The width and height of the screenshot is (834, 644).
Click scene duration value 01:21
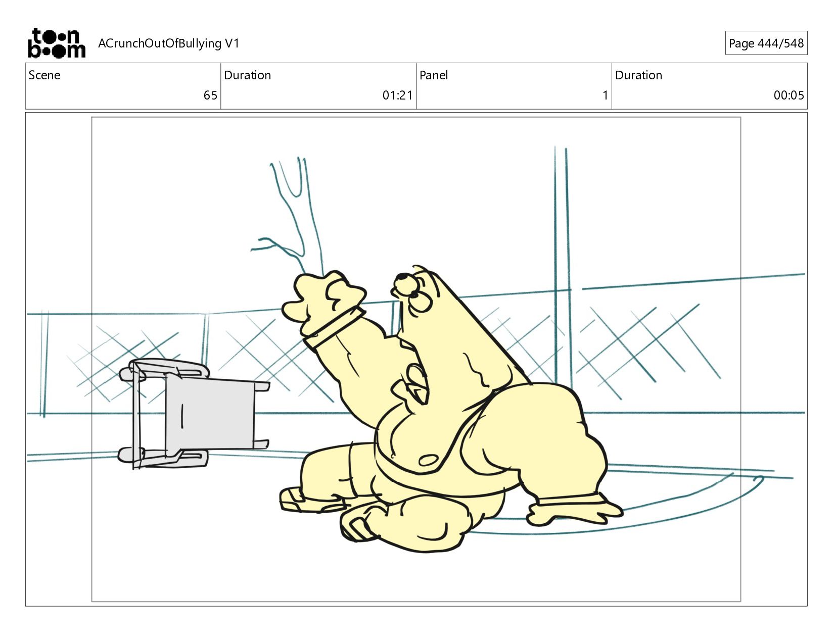pos(397,95)
